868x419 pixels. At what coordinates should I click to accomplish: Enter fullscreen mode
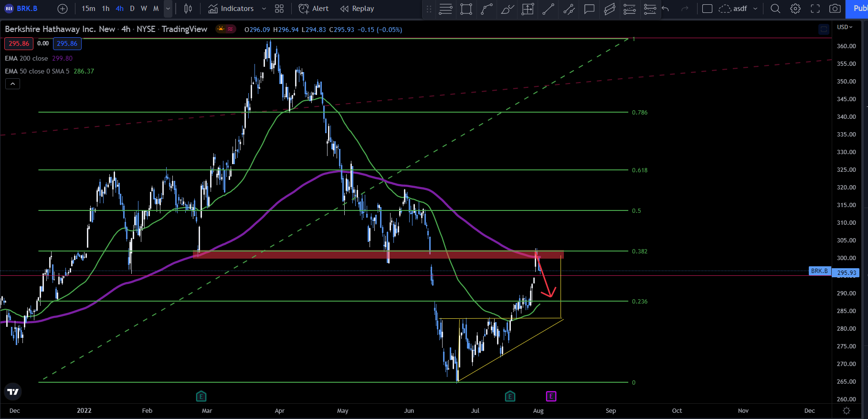tap(815, 9)
